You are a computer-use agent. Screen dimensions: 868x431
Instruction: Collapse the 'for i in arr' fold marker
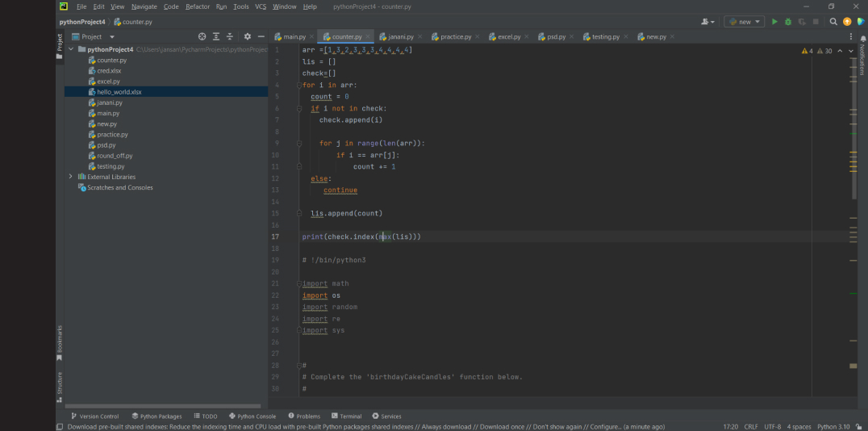pyautogui.click(x=299, y=86)
